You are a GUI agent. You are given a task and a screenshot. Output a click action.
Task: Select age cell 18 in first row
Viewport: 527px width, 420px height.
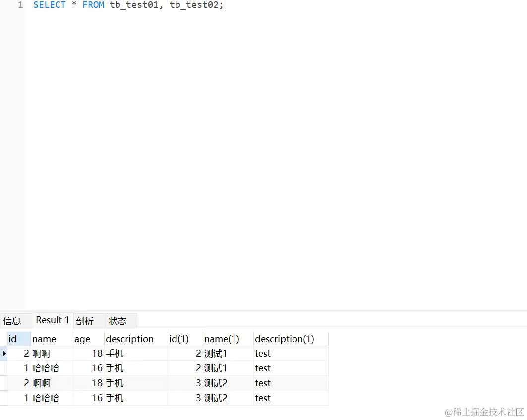[x=88, y=354]
